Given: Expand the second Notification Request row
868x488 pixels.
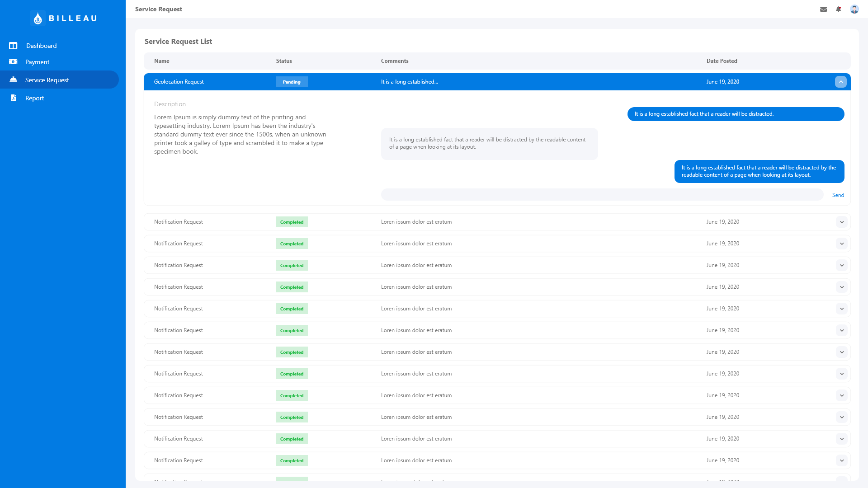Looking at the screenshot, I should (841, 244).
